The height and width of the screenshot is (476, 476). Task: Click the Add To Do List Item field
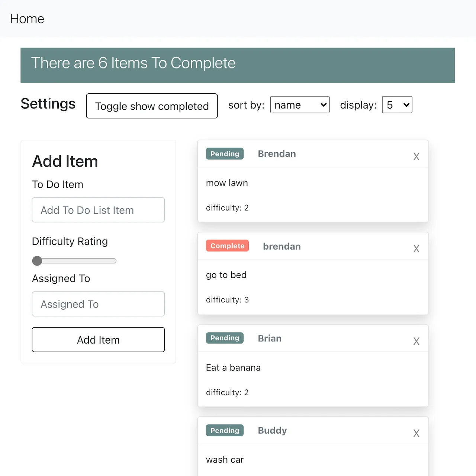click(x=98, y=210)
